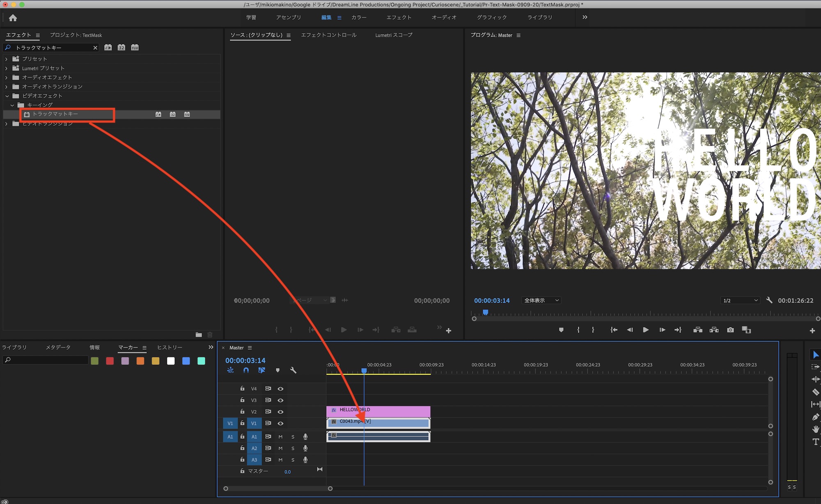Screen dimensions: 821x504
Task: Click the Home icon
Action: click(13, 18)
